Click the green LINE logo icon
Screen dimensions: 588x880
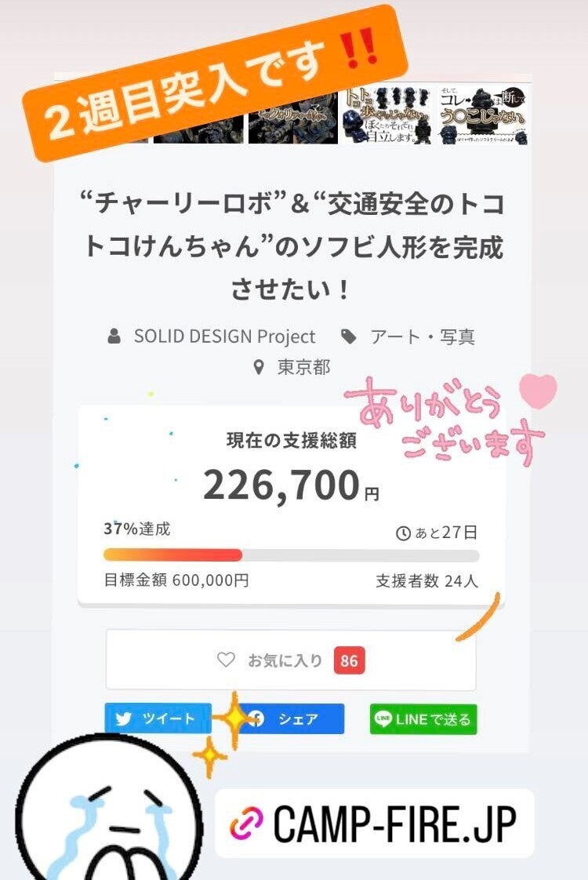coord(383,719)
